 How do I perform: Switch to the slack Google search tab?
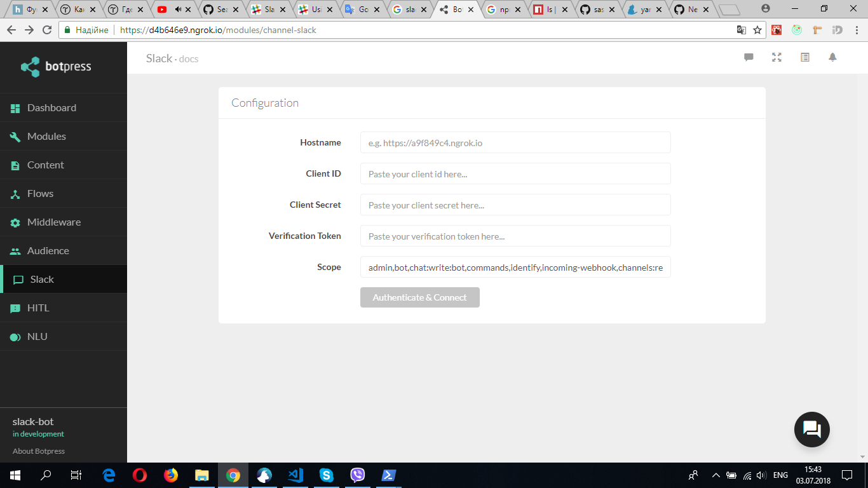tap(410, 10)
